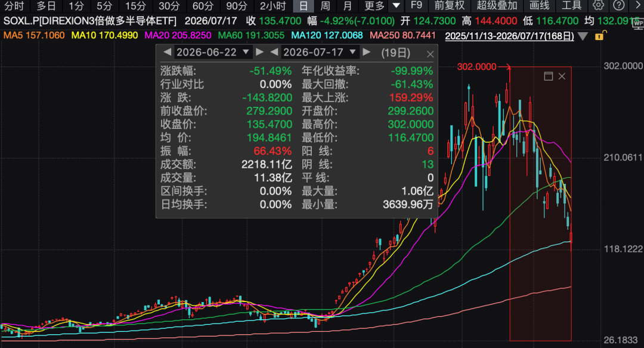The width and height of the screenshot is (644, 348).
Task: Open the help question mark icon
Action: [x=618, y=5]
